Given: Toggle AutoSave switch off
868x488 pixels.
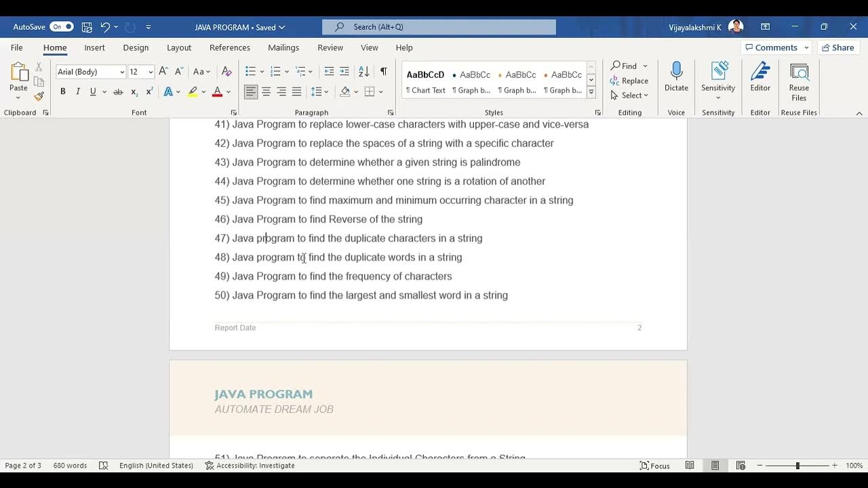Looking at the screenshot, I should (61, 27).
